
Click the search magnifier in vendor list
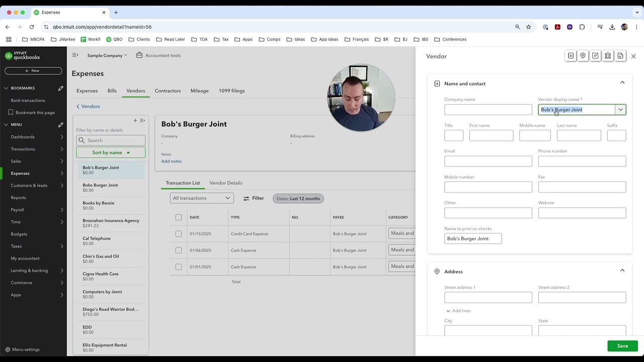(x=82, y=140)
